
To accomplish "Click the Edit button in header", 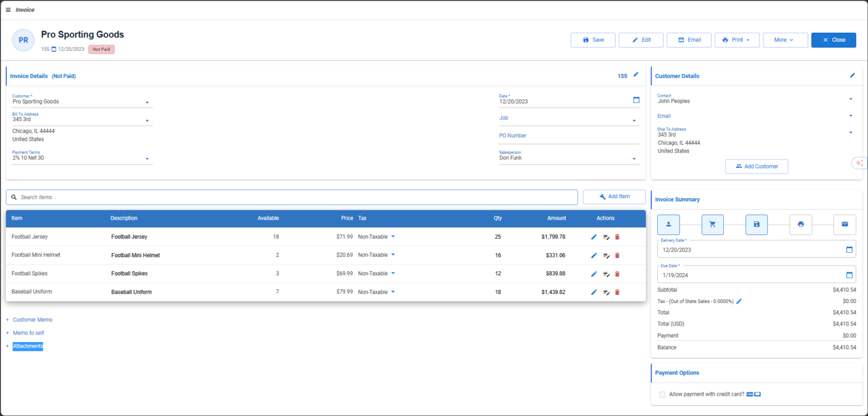I will point(641,40).
